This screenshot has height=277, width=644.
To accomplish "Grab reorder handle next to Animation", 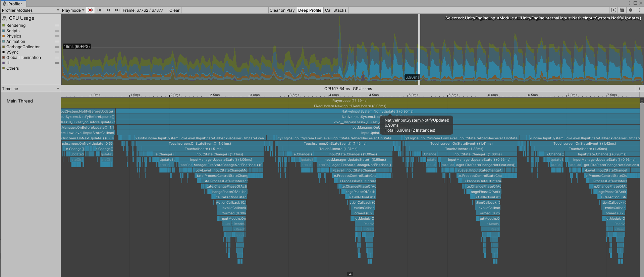I will coord(57,42).
